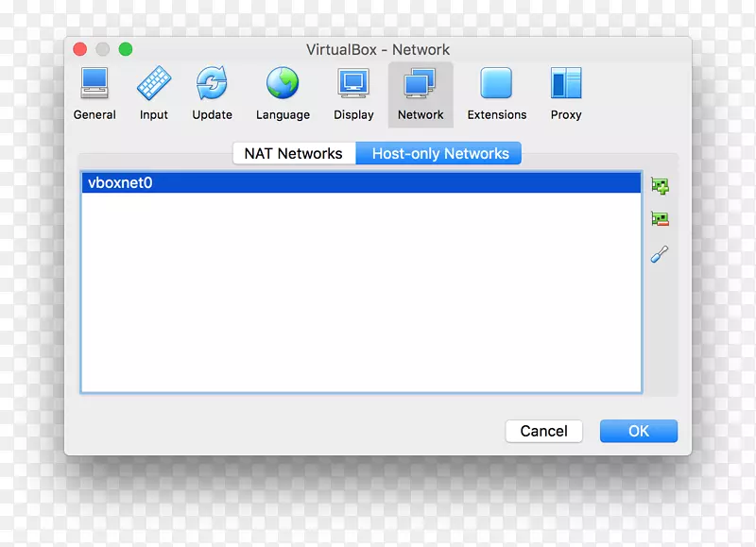Image resolution: width=756 pixels, height=547 pixels.
Task: Confirm changes with OK
Action: 638,431
